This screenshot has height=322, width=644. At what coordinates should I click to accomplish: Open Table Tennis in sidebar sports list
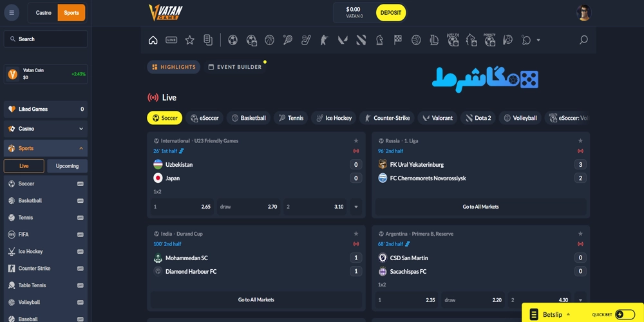[46, 285]
